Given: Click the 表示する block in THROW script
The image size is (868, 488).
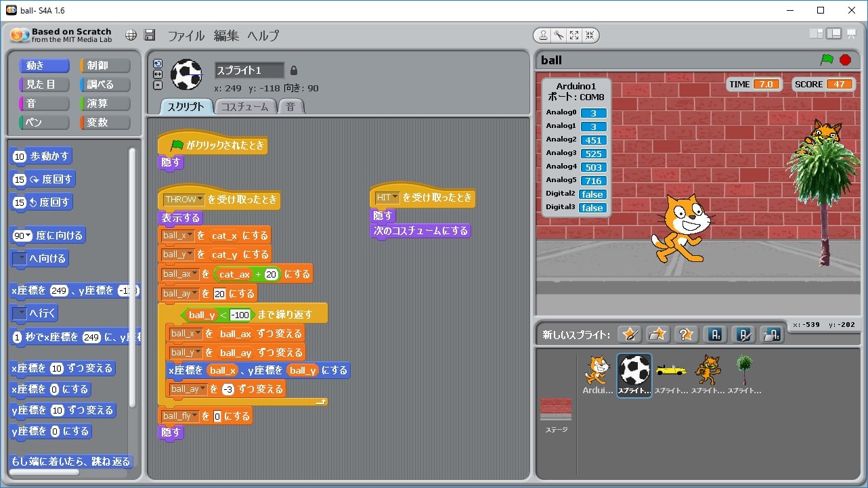Looking at the screenshot, I should tap(181, 218).
